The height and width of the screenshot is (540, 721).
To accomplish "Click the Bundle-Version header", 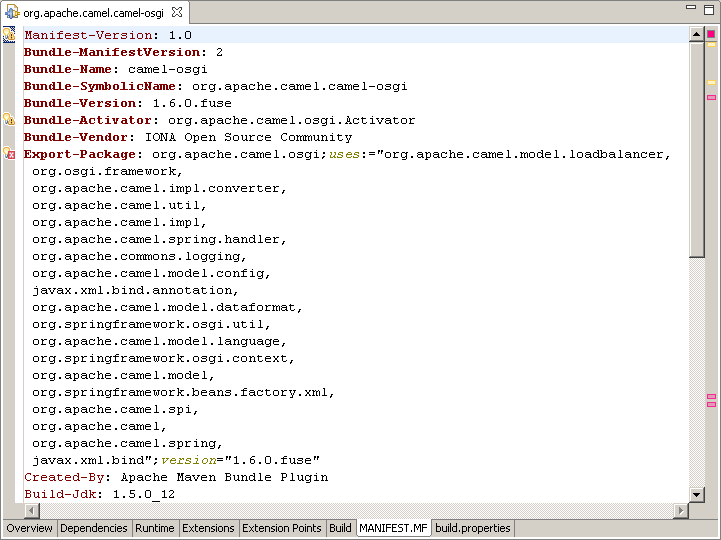I will click(80, 103).
